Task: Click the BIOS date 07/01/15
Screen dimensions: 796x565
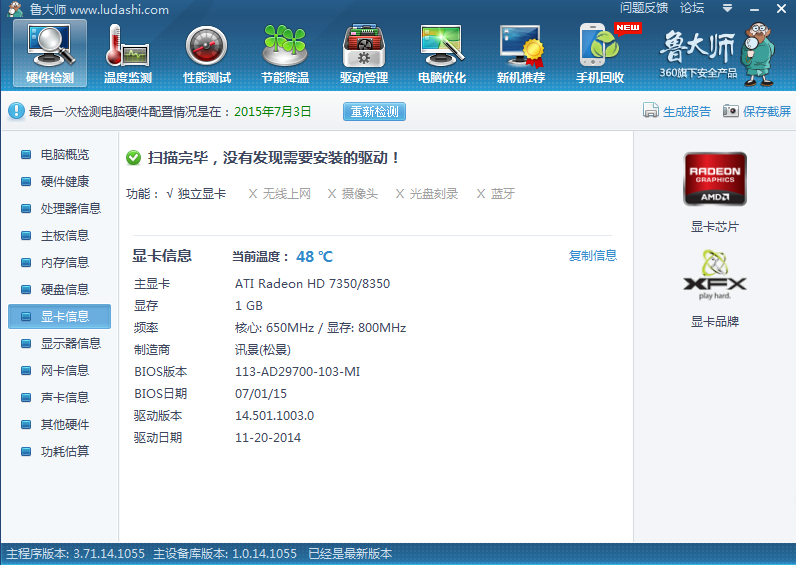Action: pyautogui.click(x=261, y=393)
